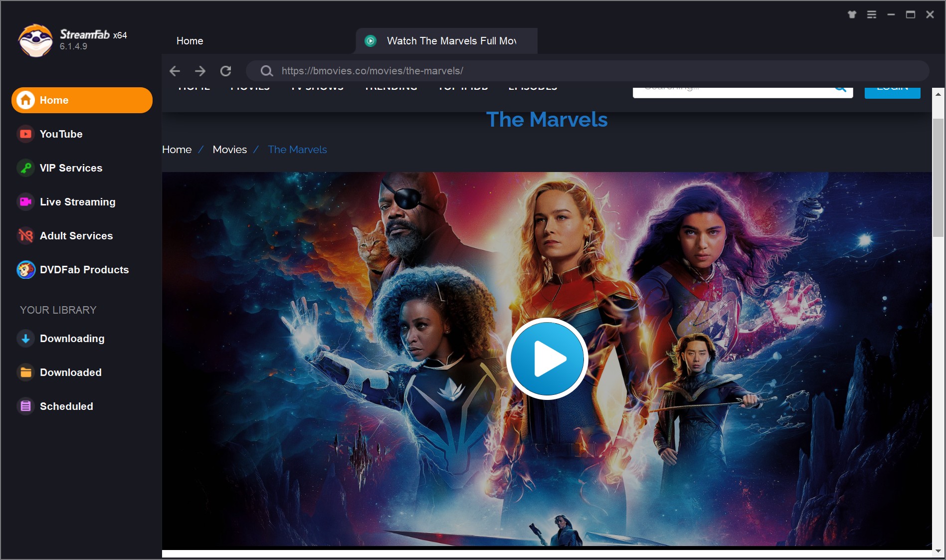Open the Home item in sidebar

point(82,100)
